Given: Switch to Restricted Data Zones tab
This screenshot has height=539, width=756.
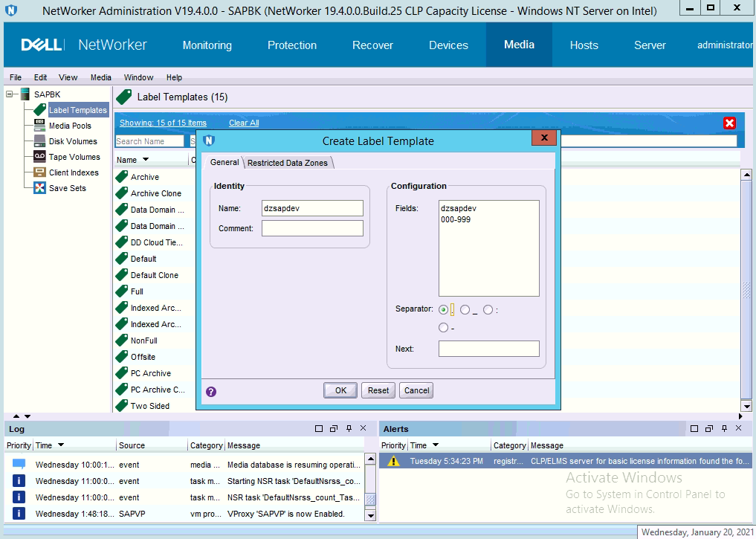Looking at the screenshot, I should (x=288, y=163).
